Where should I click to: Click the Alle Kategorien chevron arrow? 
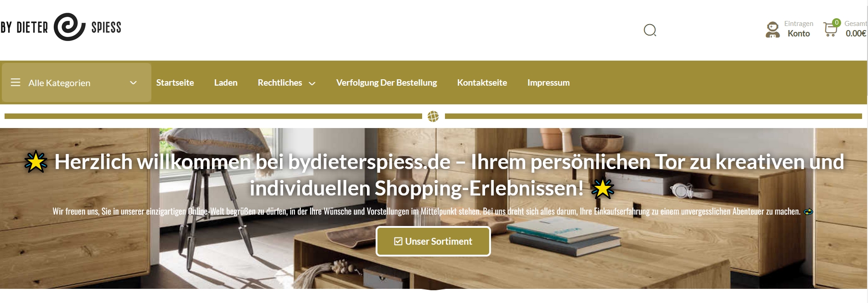click(x=133, y=83)
